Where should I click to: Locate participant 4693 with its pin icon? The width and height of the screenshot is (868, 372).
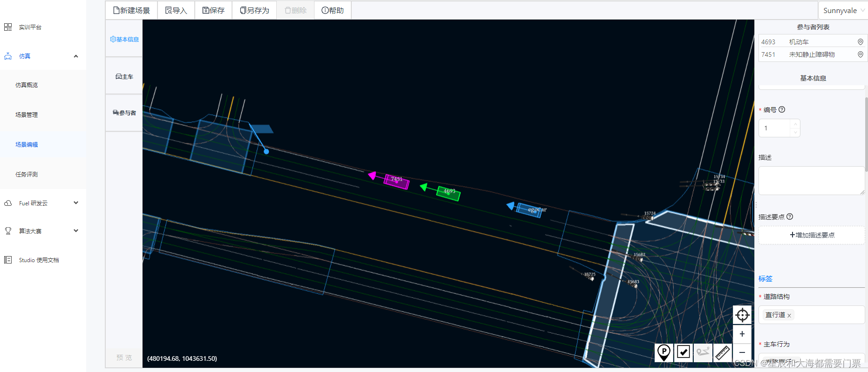point(861,42)
